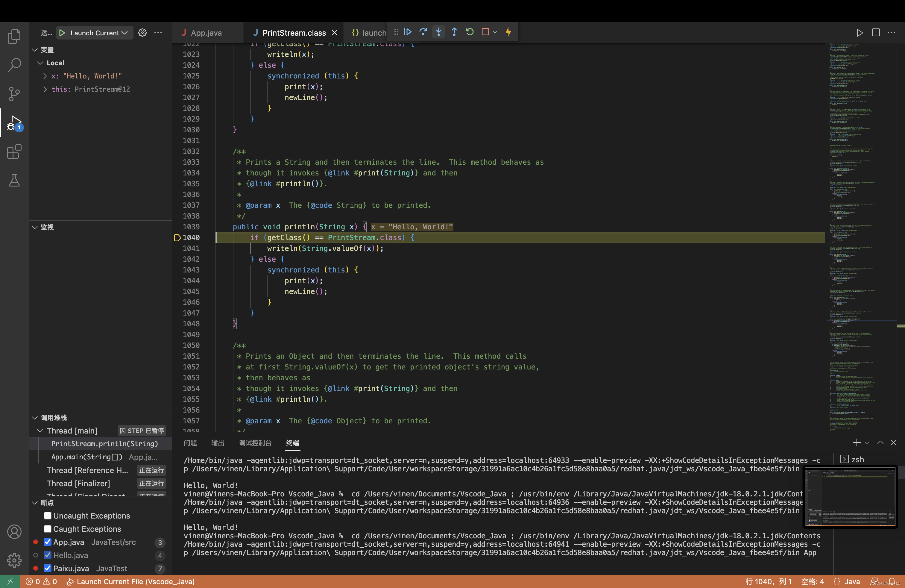The width and height of the screenshot is (905, 588).
Task: Open the Extensions view in the sidebar
Action: [14, 151]
